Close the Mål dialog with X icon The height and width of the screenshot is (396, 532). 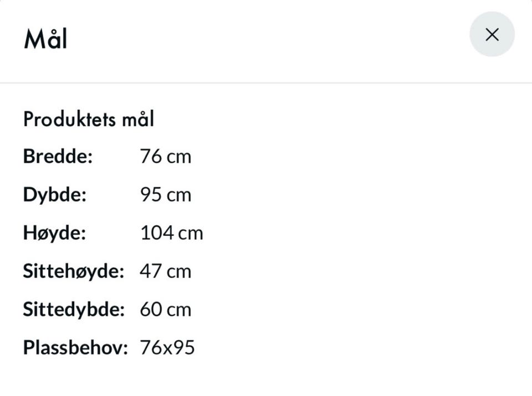coord(492,34)
